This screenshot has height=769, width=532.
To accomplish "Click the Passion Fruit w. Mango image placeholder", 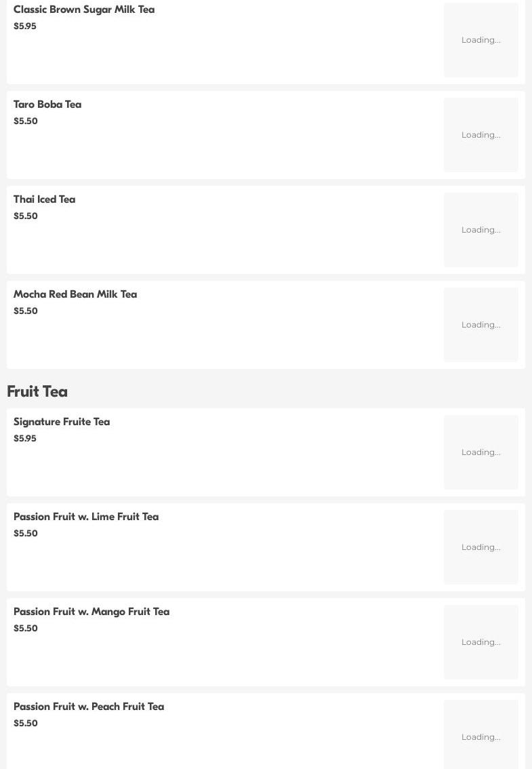I will (480, 642).
